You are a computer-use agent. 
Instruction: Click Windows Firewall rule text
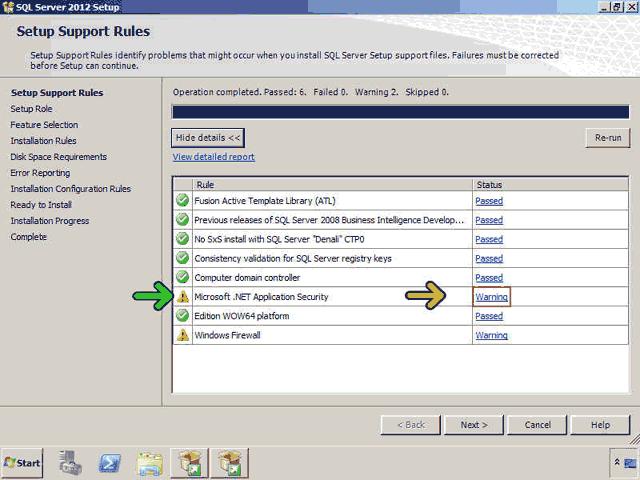pos(227,335)
